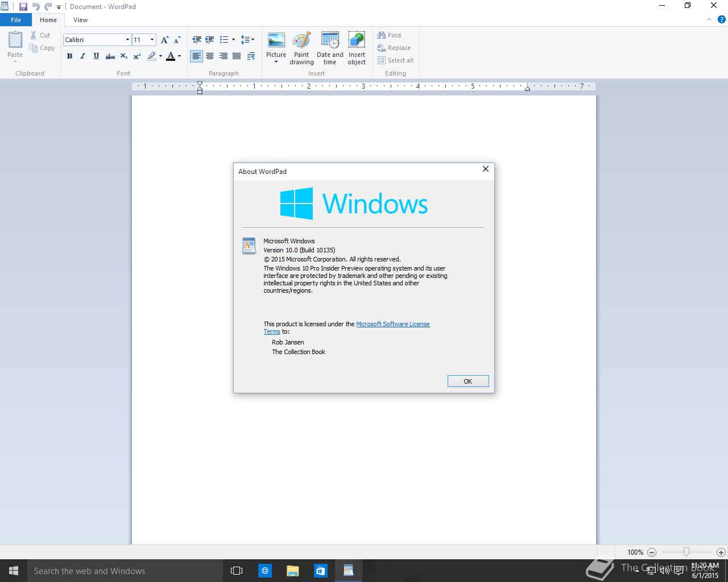
Task: Click the right indent ruler marker
Action: 527,88
